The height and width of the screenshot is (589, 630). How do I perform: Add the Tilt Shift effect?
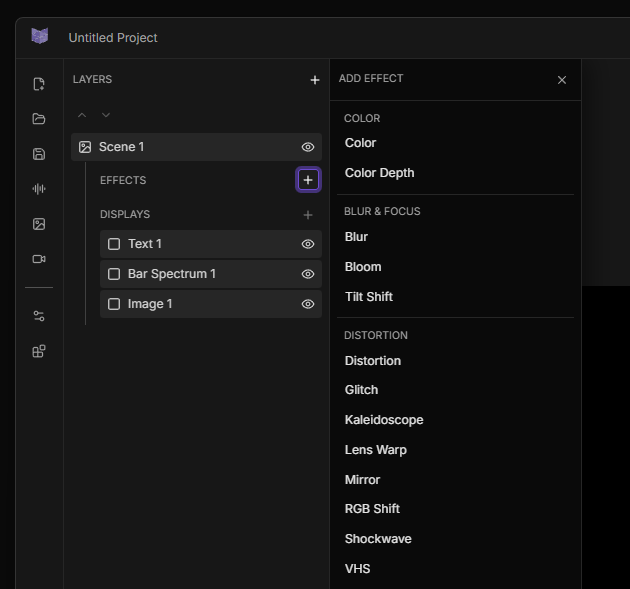click(369, 297)
